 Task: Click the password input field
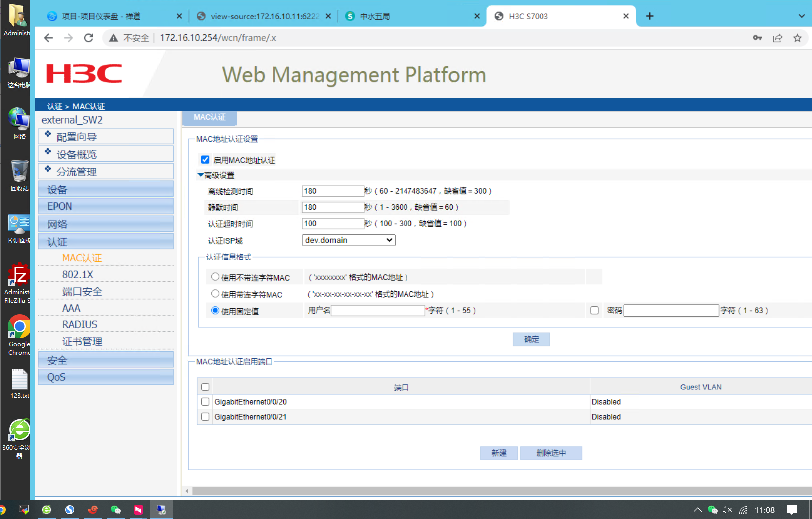pyautogui.click(x=671, y=310)
